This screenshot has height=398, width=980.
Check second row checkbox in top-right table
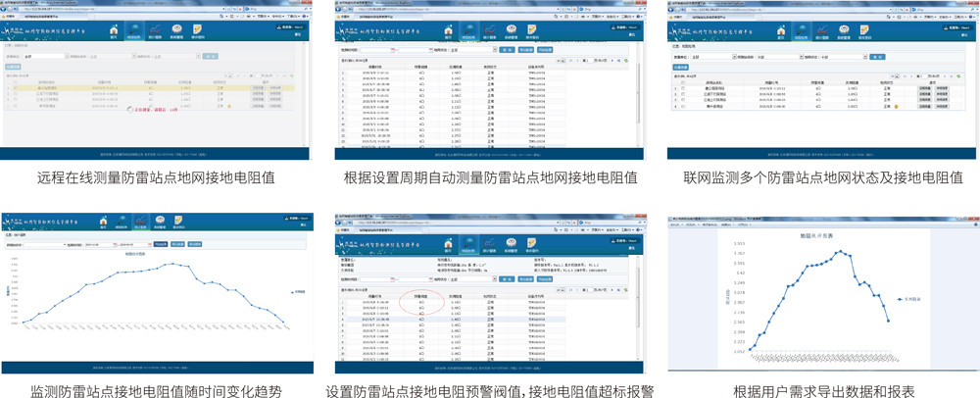682,93
